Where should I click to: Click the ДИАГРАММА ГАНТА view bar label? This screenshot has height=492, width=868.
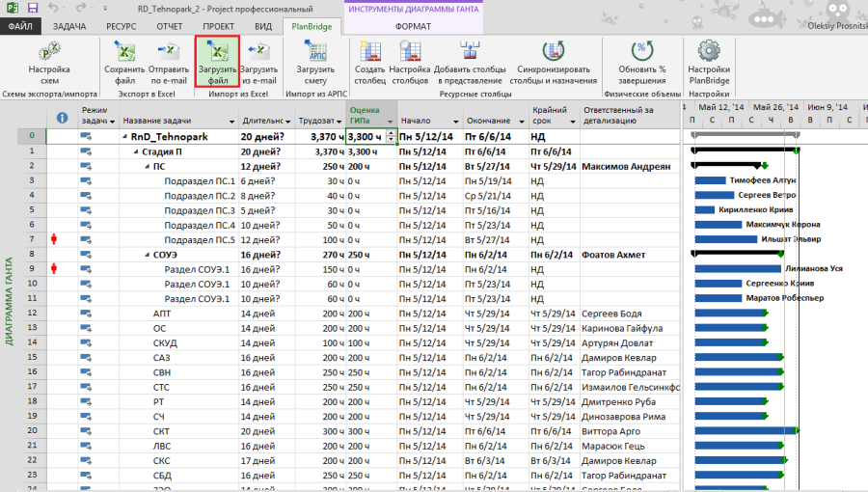coord(9,302)
